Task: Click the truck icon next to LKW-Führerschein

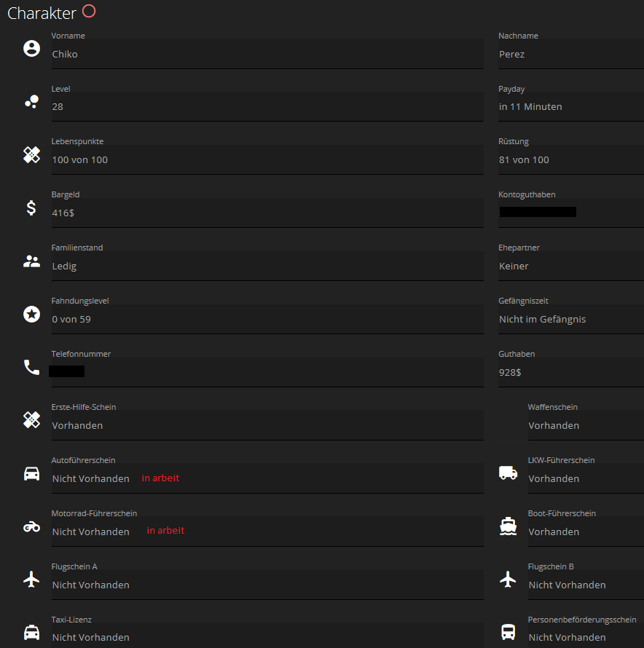Action: pyautogui.click(x=508, y=473)
